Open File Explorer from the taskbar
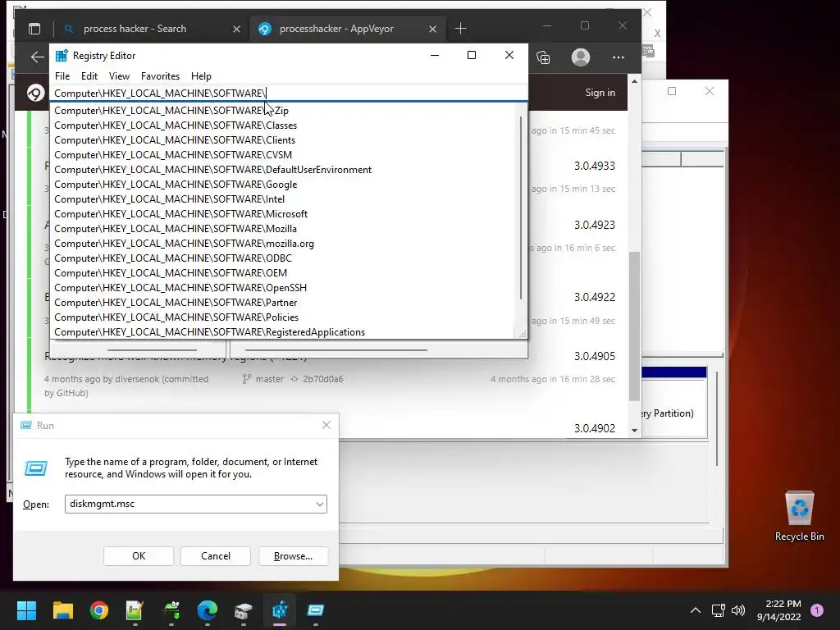The width and height of the screenshot is (840, 630). pos(62,610)
